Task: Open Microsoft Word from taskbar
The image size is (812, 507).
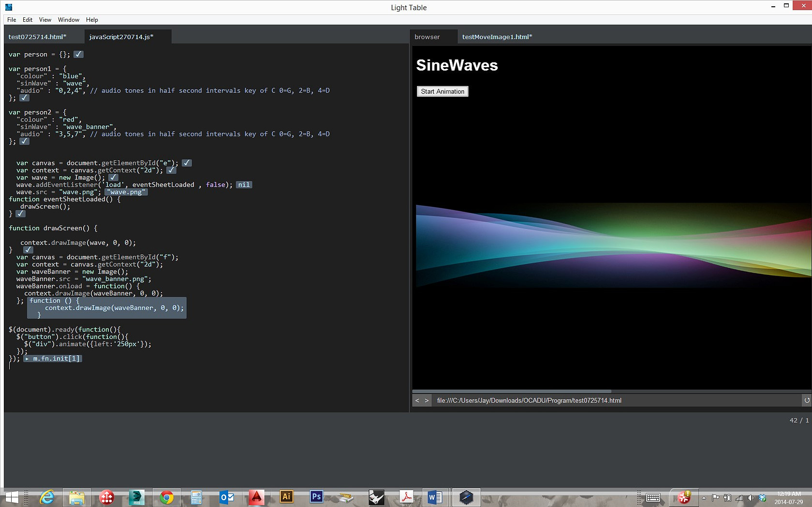Action: [435, 497]
